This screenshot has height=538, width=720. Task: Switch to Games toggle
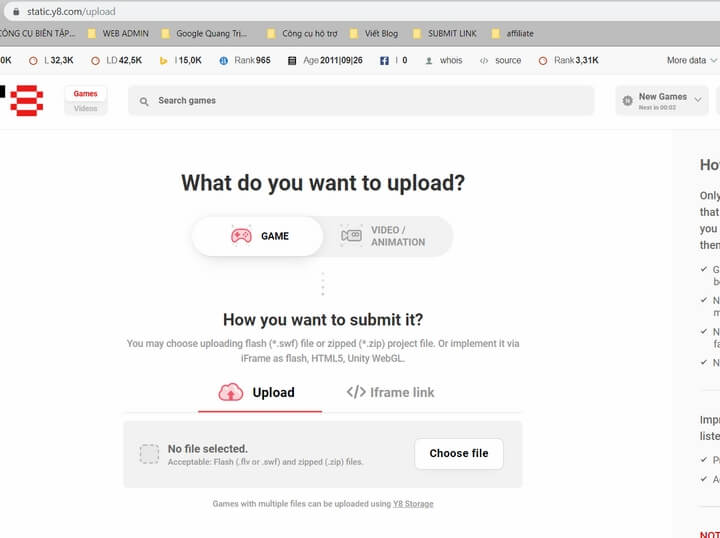click(x=85, y=94)
